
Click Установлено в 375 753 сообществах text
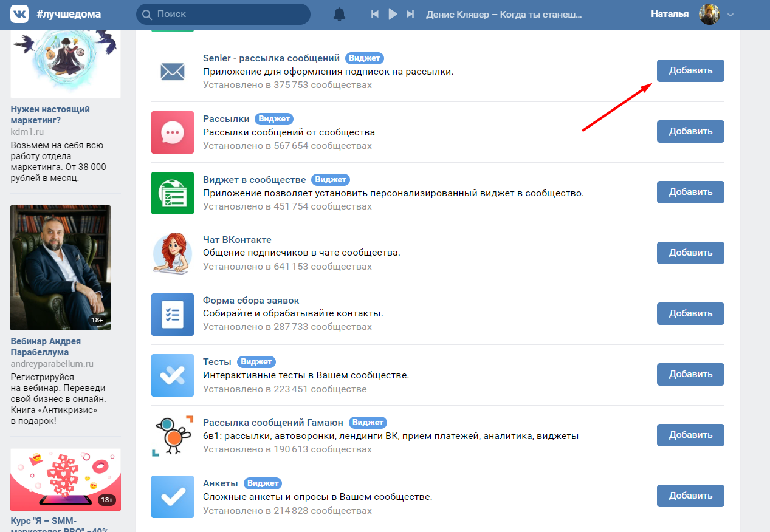[287, 85]
